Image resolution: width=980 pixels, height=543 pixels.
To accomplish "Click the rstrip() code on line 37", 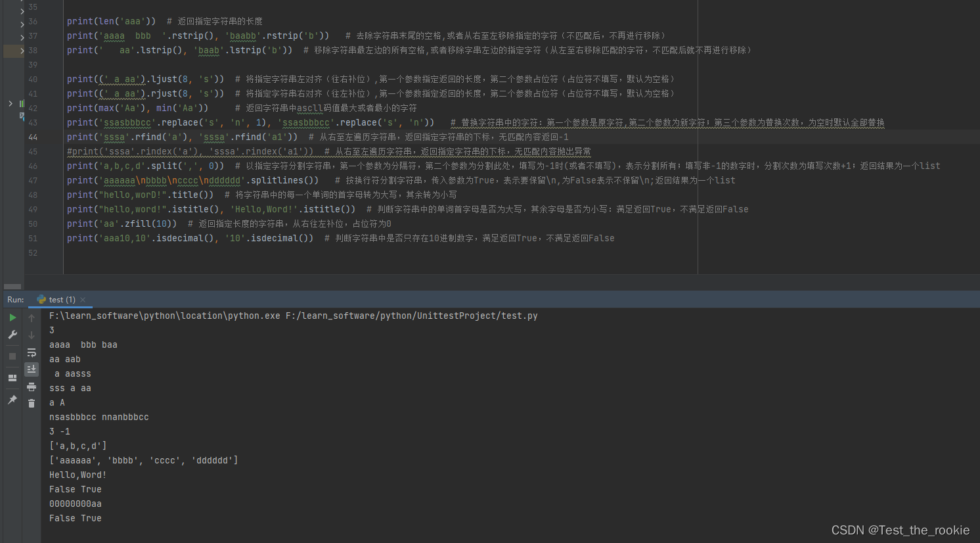I will pyautogui.click(x=198, y=36).
